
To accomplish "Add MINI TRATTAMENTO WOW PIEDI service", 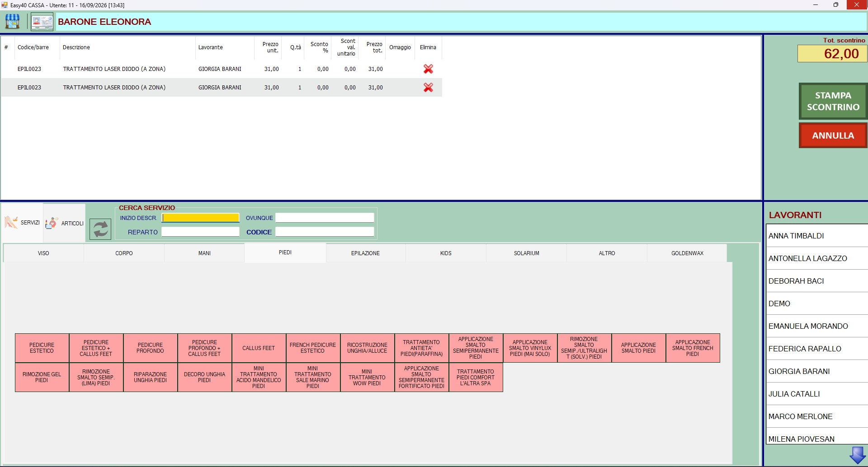I will [x=367, y=378].
